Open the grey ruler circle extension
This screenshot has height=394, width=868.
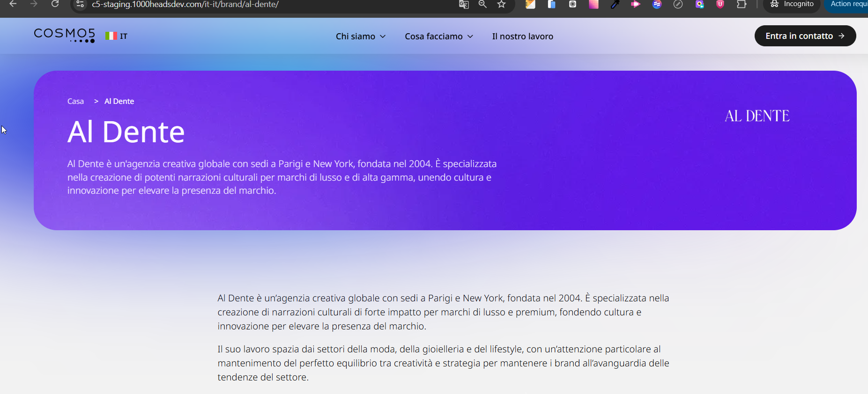[678, 4]
